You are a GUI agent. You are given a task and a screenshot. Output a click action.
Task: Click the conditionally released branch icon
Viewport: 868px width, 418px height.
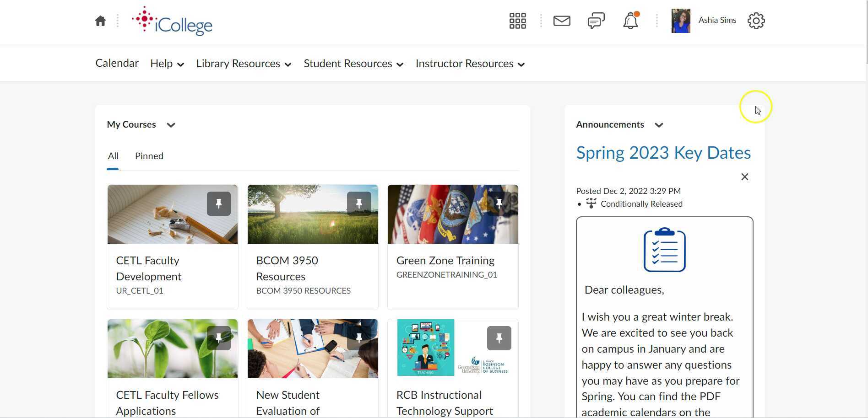coord(591,204)
